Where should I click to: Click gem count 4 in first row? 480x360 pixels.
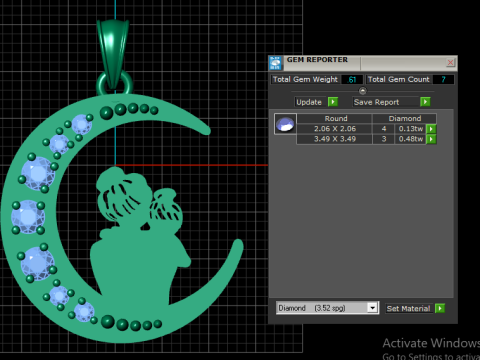tap(384, 129)
